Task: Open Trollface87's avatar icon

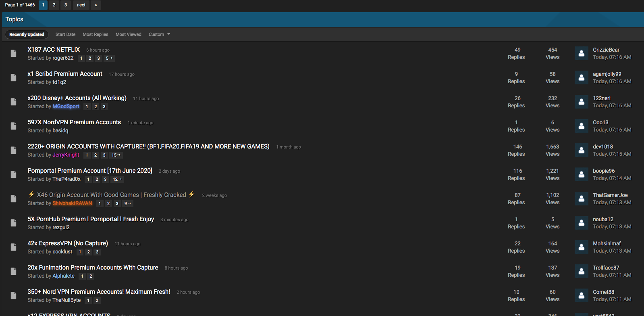Action: point(581,271)
